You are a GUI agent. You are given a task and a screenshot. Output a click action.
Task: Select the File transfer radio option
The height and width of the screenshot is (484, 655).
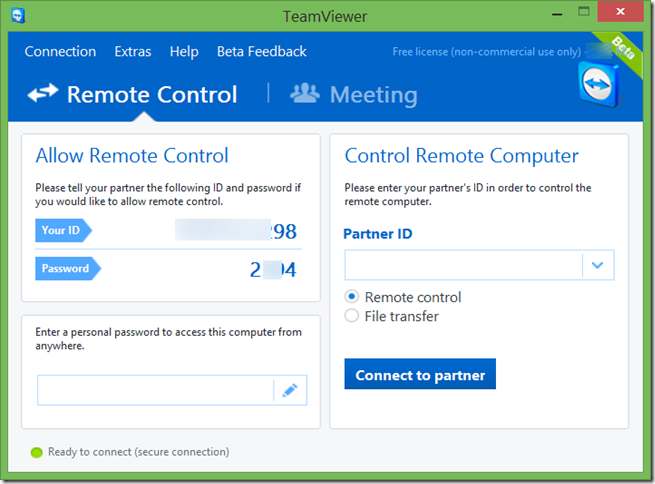click(x=351, y=316)
